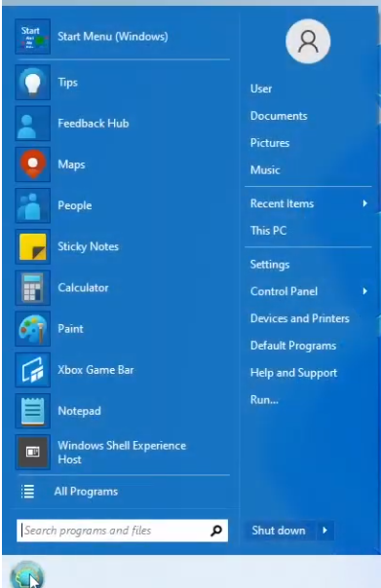
Task: Open the Calculator icon
Action: point(33,287)
